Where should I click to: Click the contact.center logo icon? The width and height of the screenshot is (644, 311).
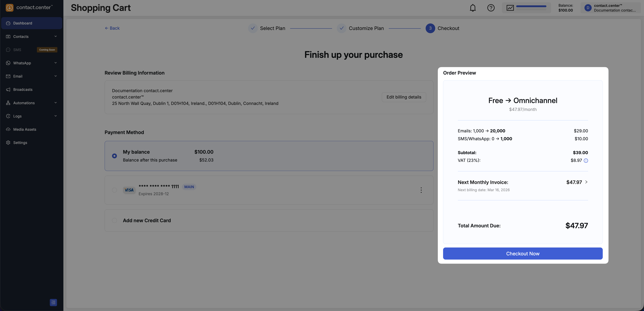tap(10, 8)
